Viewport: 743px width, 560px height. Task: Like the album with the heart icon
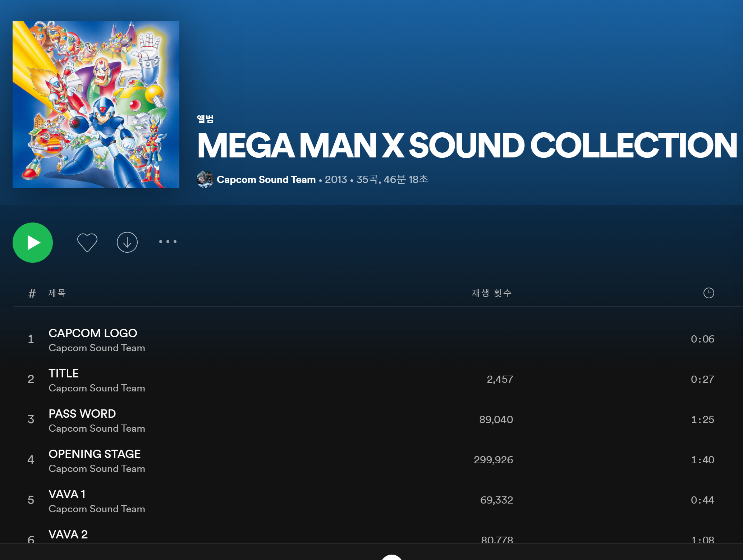[87, 242]
